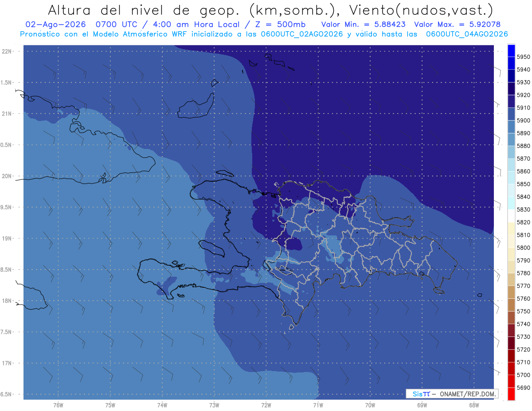Click the colorbar label '5950'
This screenshot has width=532, height=411.
pyautogui.click(x=523, y=57)
